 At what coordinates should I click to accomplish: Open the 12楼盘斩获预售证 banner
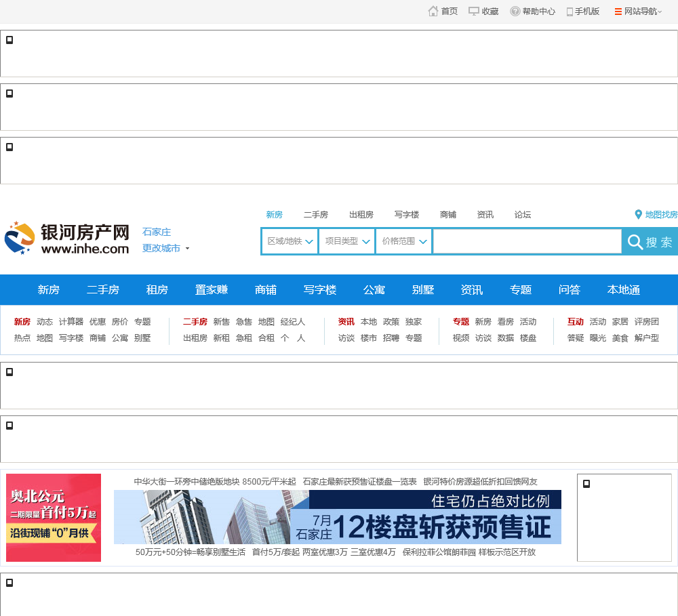click(x=337, y=517)
